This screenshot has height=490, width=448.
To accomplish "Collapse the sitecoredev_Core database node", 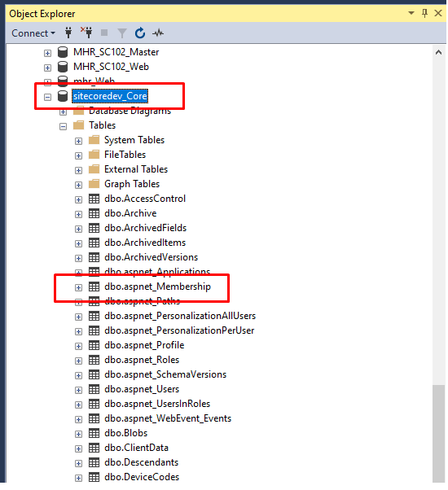I will click(47, 98).
